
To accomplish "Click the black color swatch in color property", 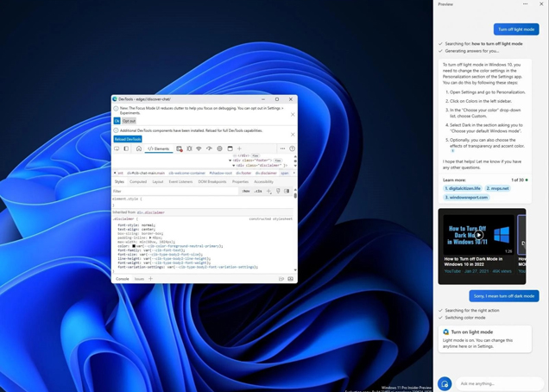I will pos(134,246).
